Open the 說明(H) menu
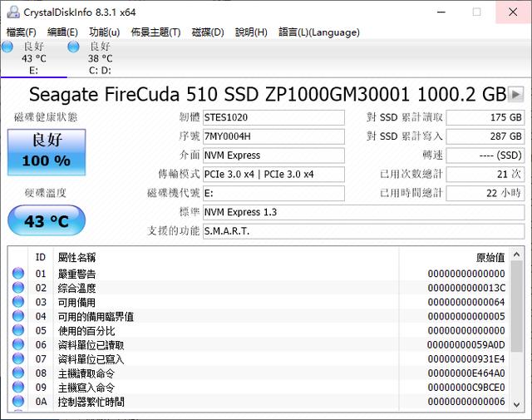This screenshot has width=532, height=420. tap(251, 32)
